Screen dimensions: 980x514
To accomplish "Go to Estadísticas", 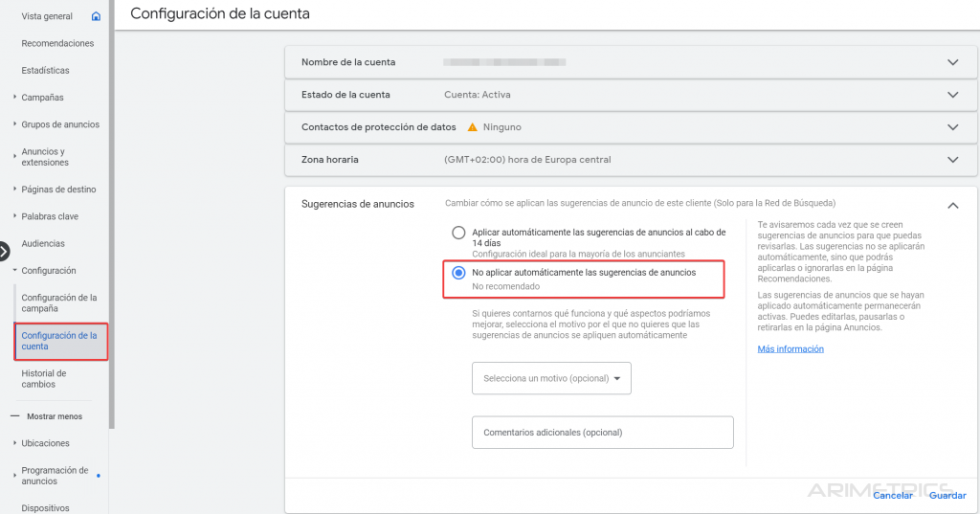I will point(45,70).
